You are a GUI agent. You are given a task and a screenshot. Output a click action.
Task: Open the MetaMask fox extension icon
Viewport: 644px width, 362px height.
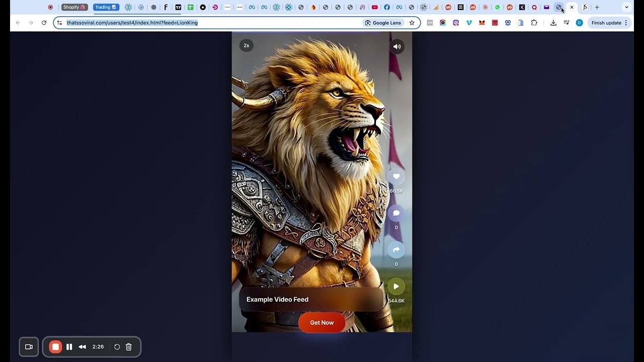(x=481, y=23)
